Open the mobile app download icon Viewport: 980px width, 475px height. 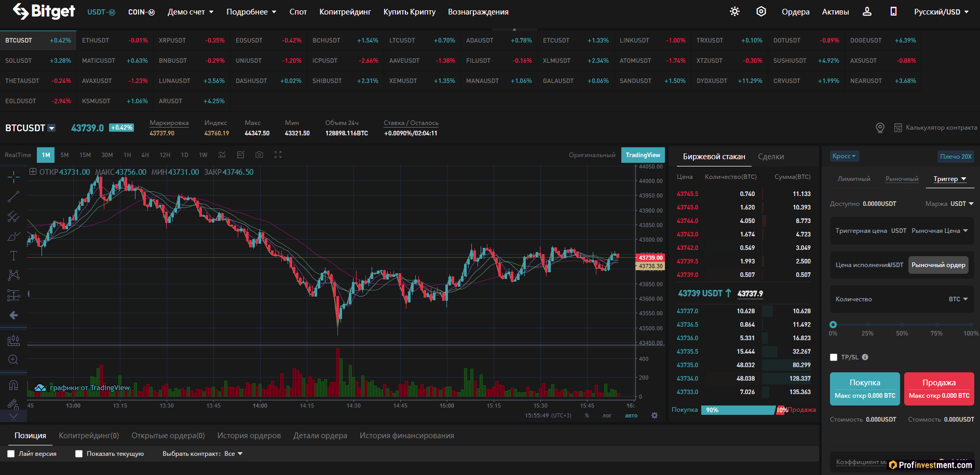click(893, 11)
